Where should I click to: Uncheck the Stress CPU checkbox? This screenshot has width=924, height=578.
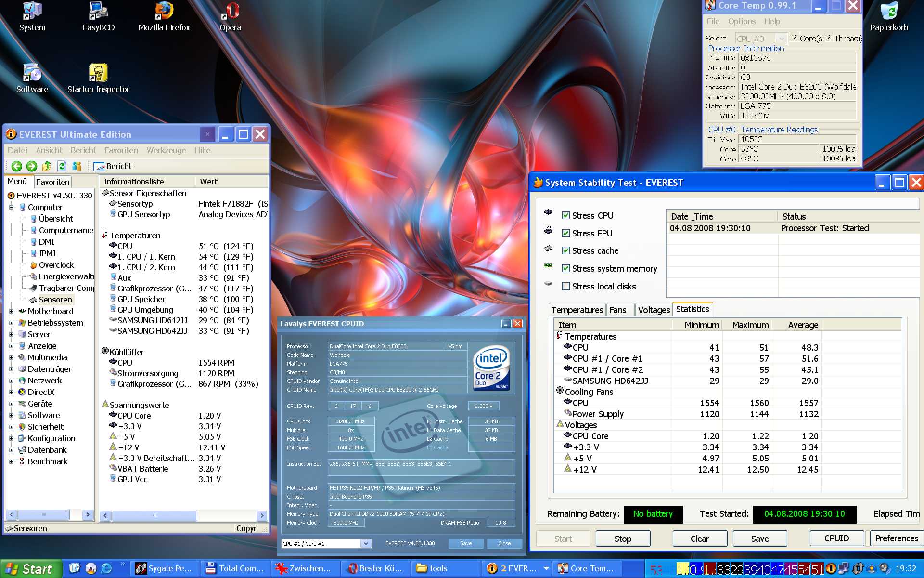[566, 215]
